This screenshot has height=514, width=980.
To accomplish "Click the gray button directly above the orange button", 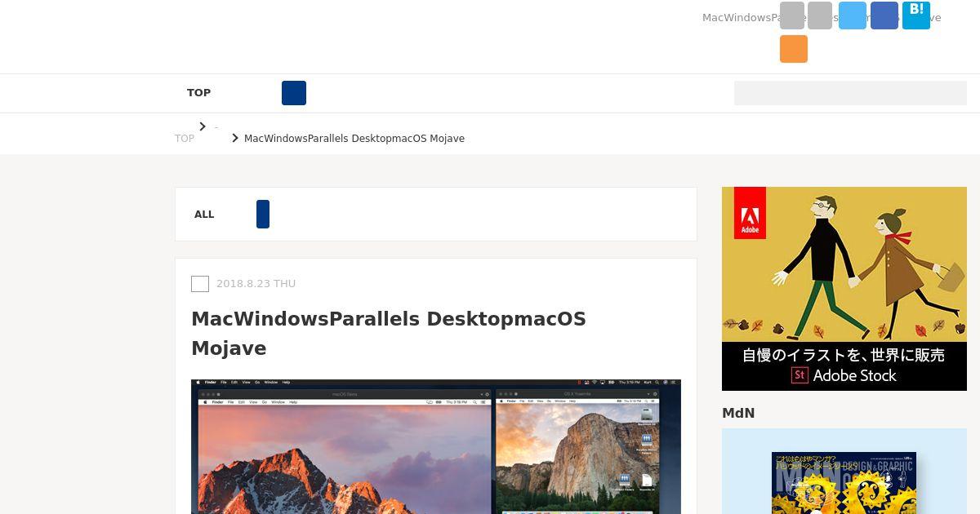I will click(x=792, y=16).
